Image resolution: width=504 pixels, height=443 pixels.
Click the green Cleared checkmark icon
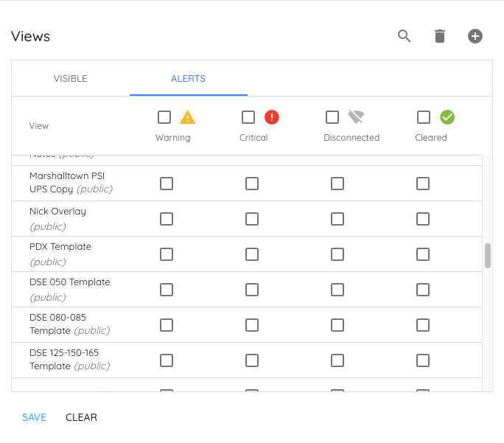click(x=447, y=117)
